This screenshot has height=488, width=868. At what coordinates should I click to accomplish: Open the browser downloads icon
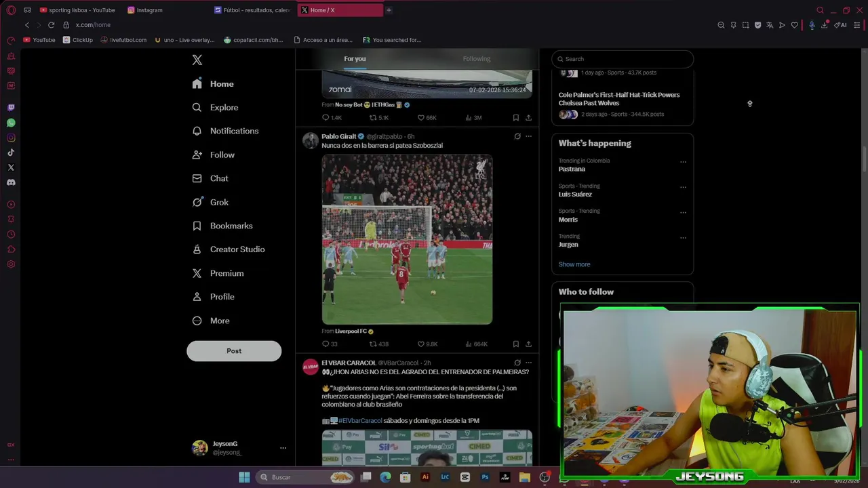point(825,25)
